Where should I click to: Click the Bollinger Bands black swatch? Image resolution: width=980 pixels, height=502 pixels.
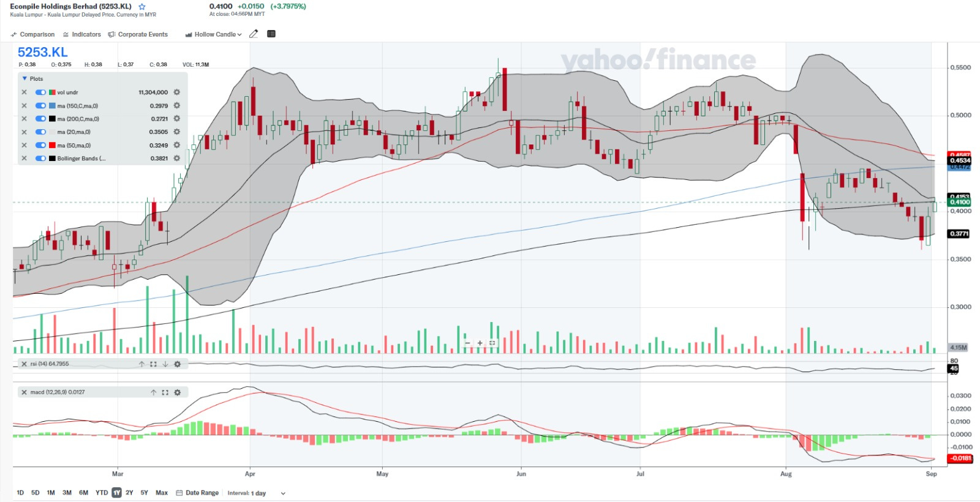[x=52, y=159]
